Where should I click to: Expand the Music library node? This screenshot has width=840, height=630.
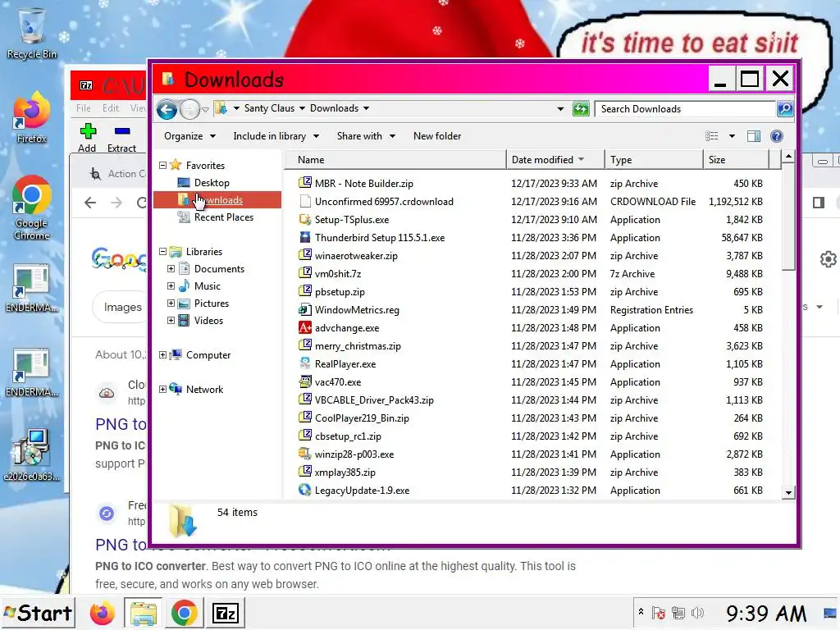171,286
